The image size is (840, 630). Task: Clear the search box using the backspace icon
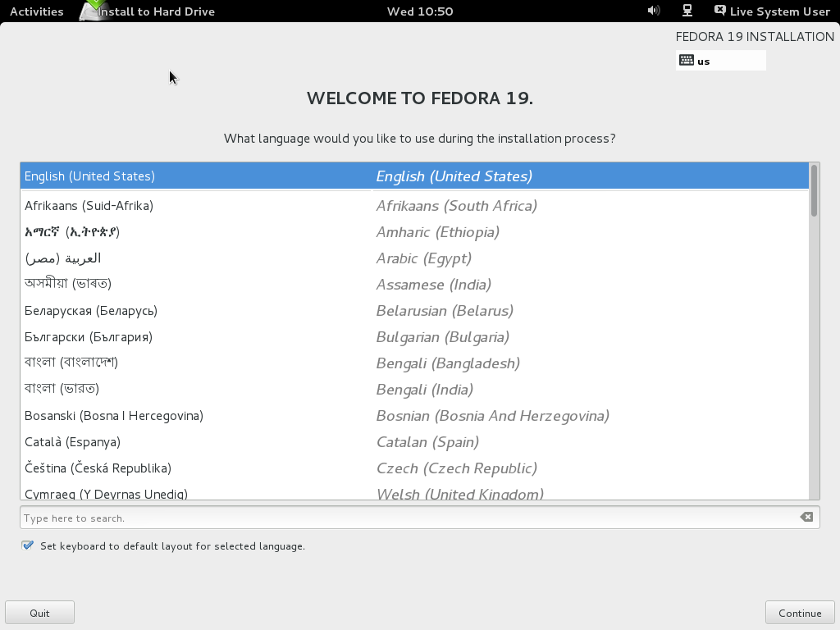(x=806, y=517)
